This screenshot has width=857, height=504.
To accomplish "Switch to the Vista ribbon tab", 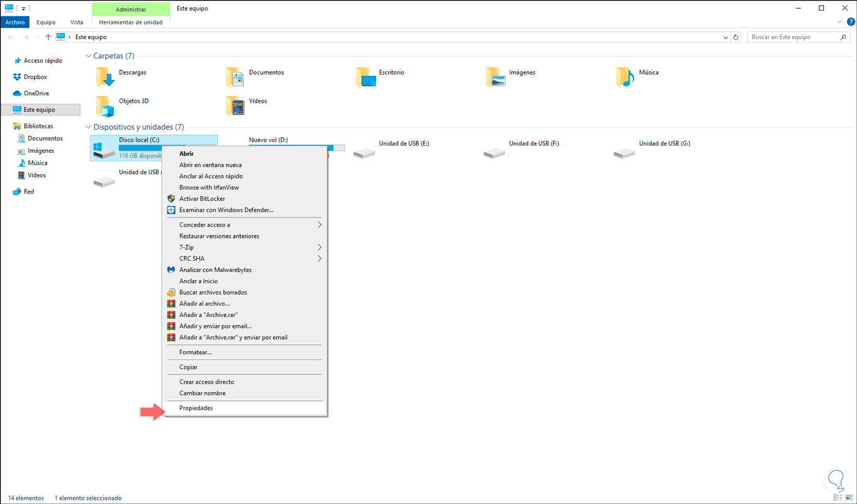I will point(77,22).
